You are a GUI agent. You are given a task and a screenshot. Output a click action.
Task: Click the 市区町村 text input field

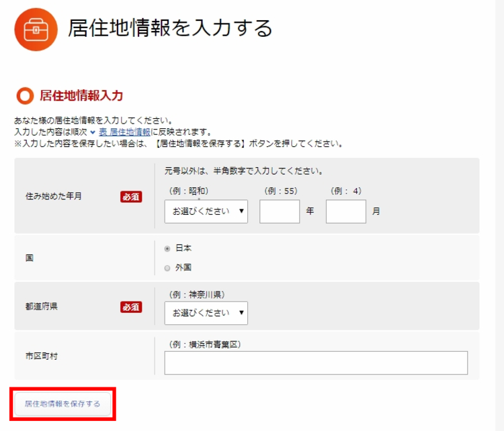point(316,363)
